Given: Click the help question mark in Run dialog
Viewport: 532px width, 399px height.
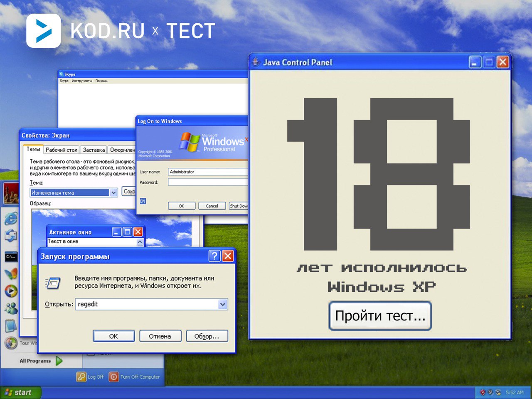Looking at the screenshot, I should (x=214, y=256).
